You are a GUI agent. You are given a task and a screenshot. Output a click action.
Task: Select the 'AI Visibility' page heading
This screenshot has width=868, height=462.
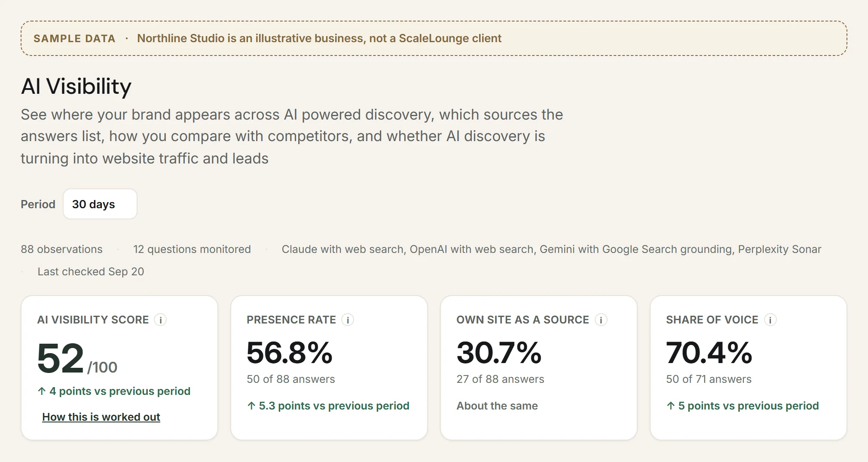[76, 86]
